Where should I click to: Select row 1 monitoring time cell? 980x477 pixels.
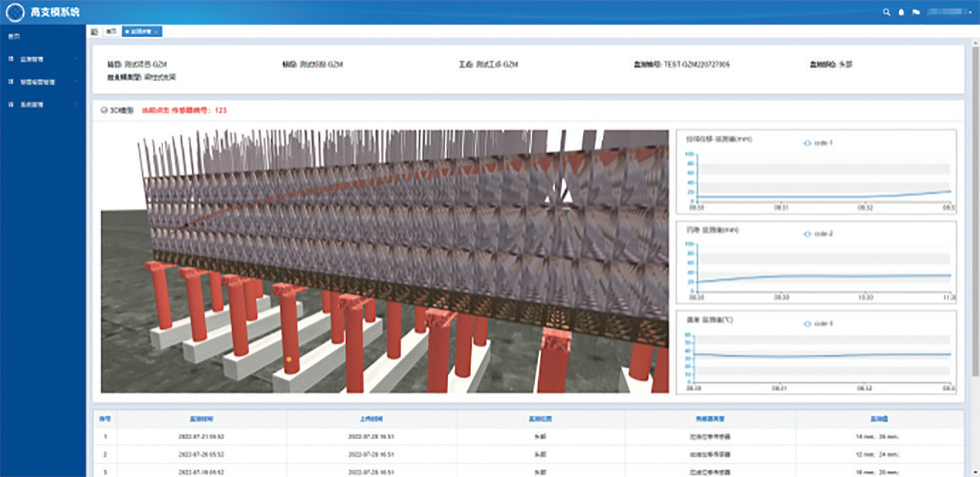click(x=201, y=437)
